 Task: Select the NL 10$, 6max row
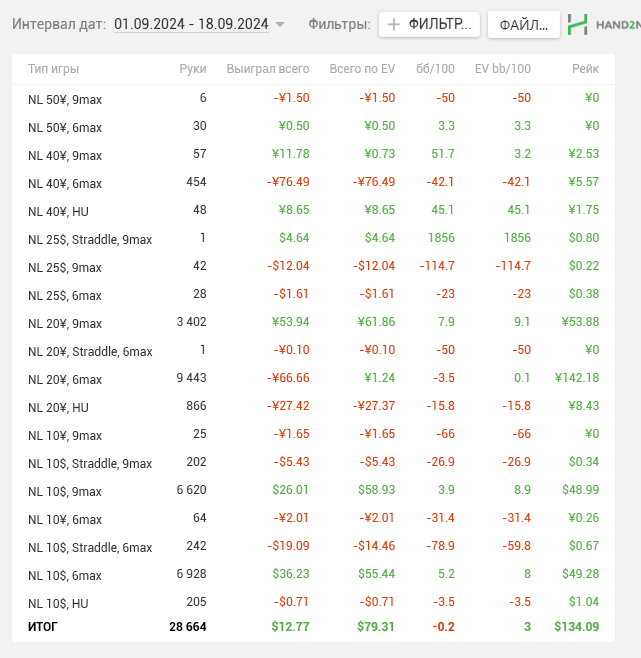tap(313, 574)
